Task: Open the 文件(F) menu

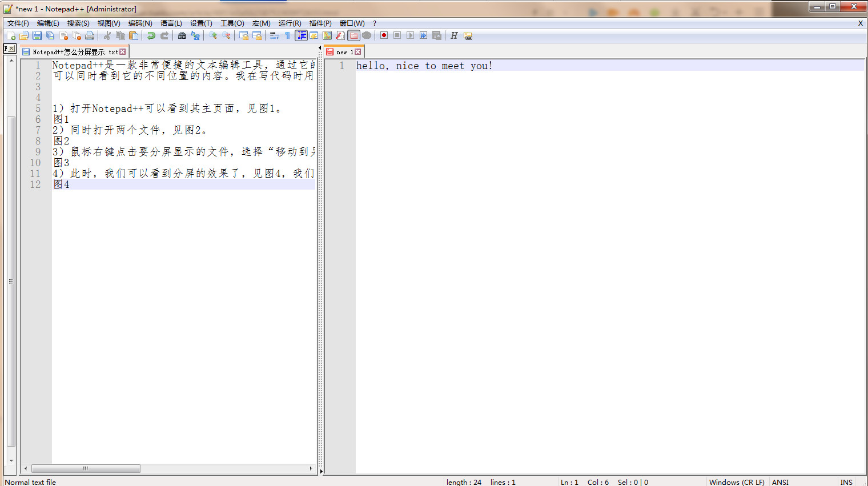Action: tap(18, 23)
